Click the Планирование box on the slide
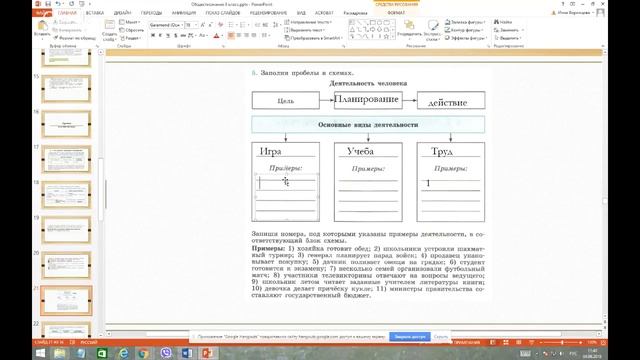640x360 pixels. click(368, 100)
